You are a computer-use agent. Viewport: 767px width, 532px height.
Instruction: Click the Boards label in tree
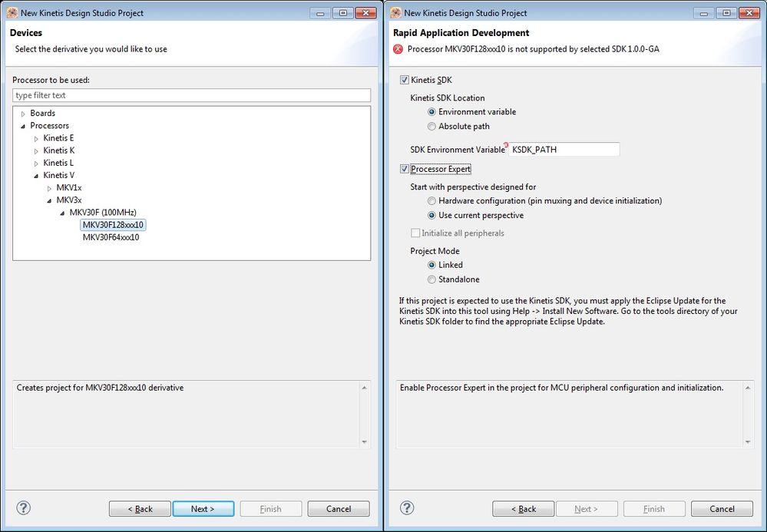pyautogui.click(x=42, y=113)
